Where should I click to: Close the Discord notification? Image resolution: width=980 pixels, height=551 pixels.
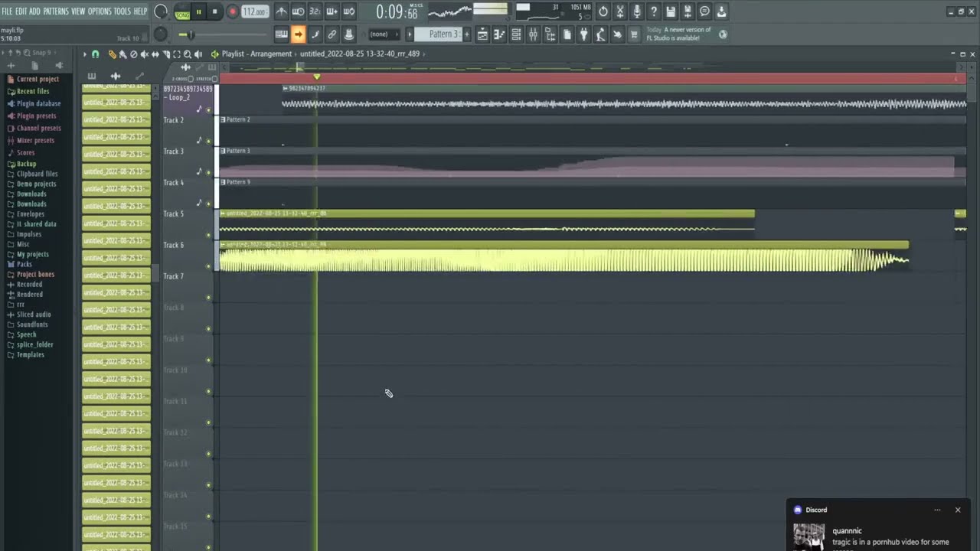point(957,510)
